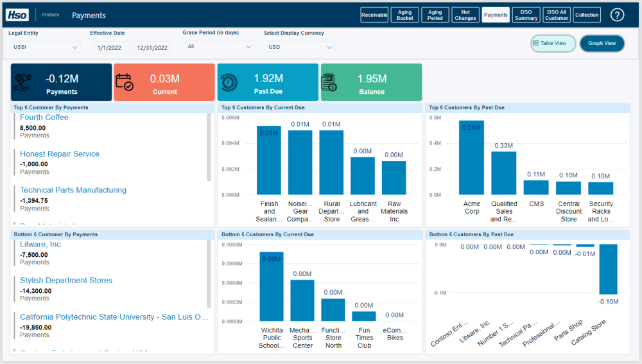This screenshot has height=364, width=642.
Task: Click the Fourth Coffee customer link
Action: tap(44, 117)
